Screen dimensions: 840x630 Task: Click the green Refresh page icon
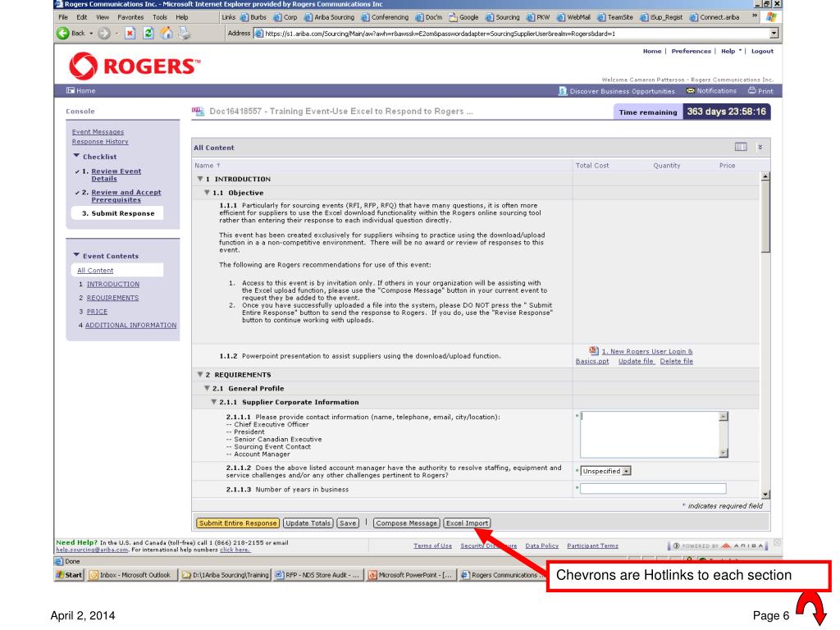[x=148, y=33]
